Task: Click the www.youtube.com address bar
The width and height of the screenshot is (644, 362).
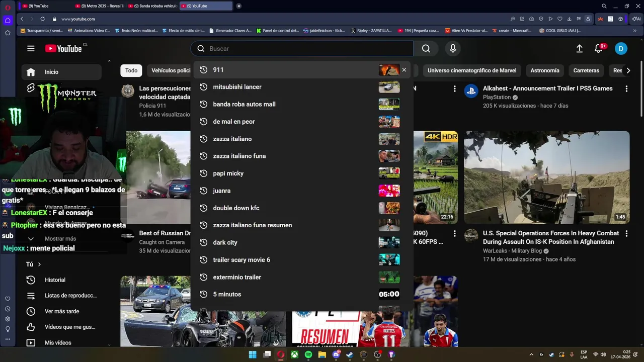Action: [x=78, y=19]
